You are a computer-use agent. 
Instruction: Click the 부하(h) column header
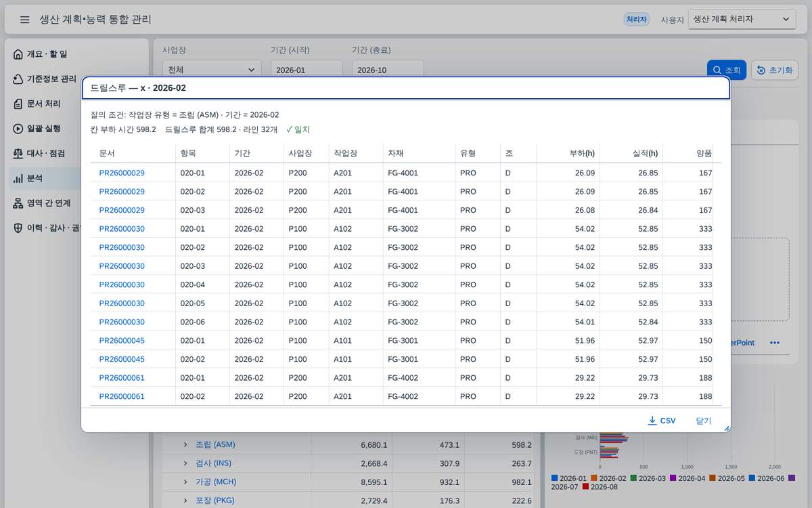pyautogui.click(x=568, y=153)
